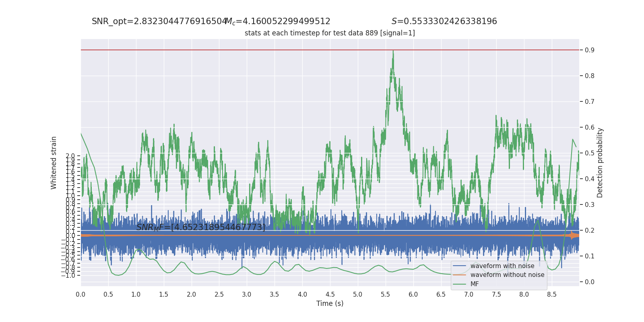
Task: Click the 'Detection probability' axis label
Action: pos(600,163)
